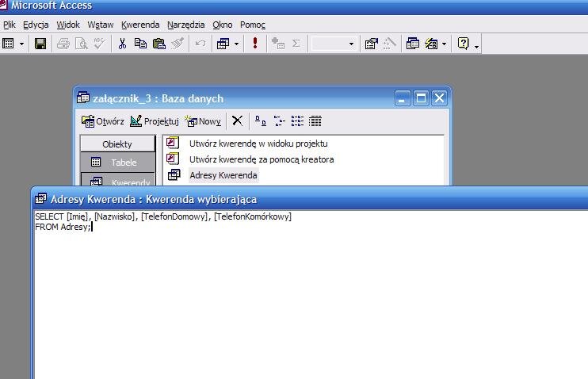Click the Obiekty group header
Image resolution: width=588 pixels, height=379 pixels.
pyautogui.click(x=117, y=144)
